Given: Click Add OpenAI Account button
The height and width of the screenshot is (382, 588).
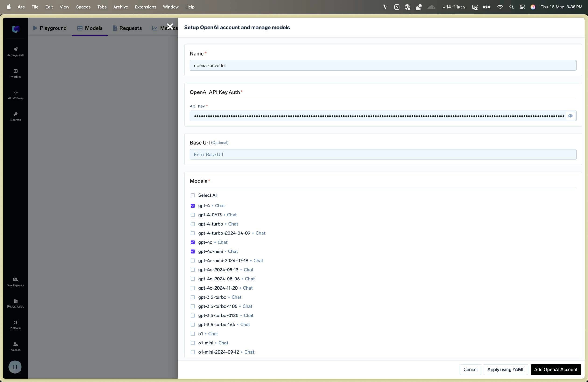Looking at the screenshot, I should (x=556, y=370).
